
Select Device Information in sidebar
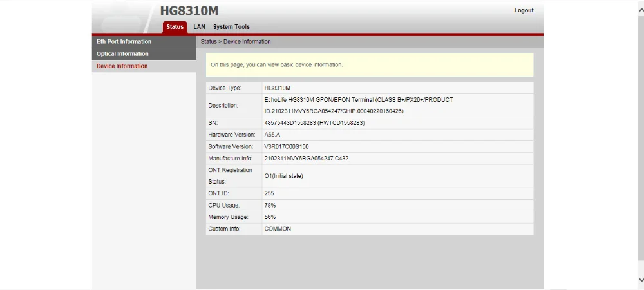[x=144, y=66]
